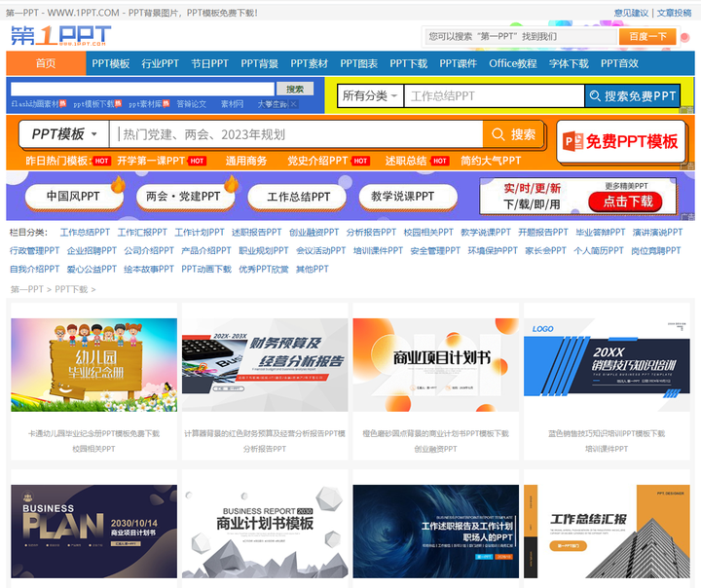Open 企业招聘PPT category link
The width and height of the screenshot is (701, 588).
(92, 250)
